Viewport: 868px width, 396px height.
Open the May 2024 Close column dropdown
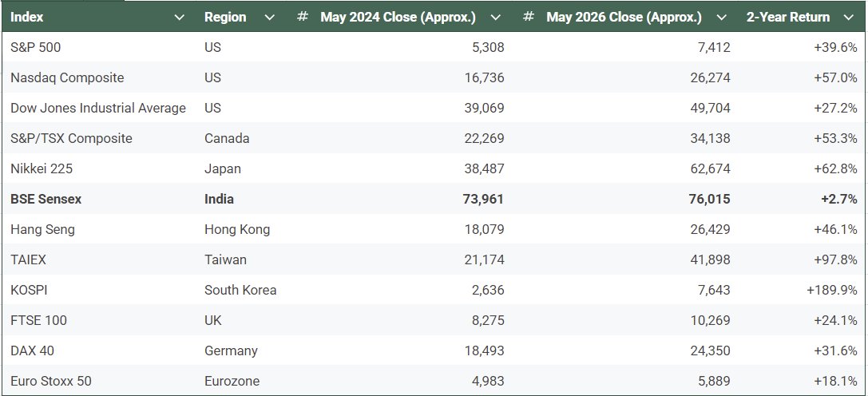click(x=496, y=18)
